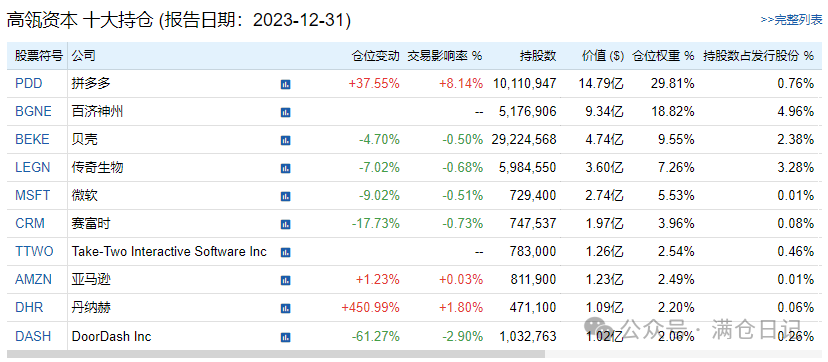Screen dimensions: 828x362
Task: Sort by the 仓位变动 column header
Action: click(376, 56)
